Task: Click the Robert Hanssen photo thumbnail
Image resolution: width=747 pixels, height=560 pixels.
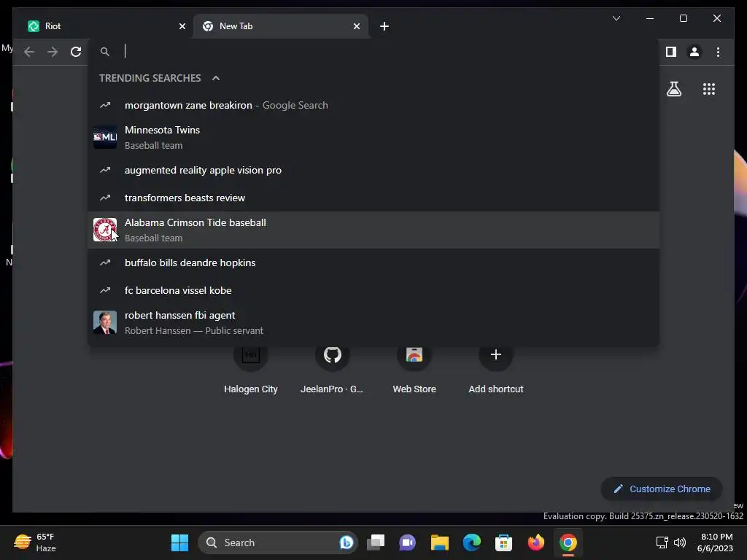Action: click(x=105, y=322)
